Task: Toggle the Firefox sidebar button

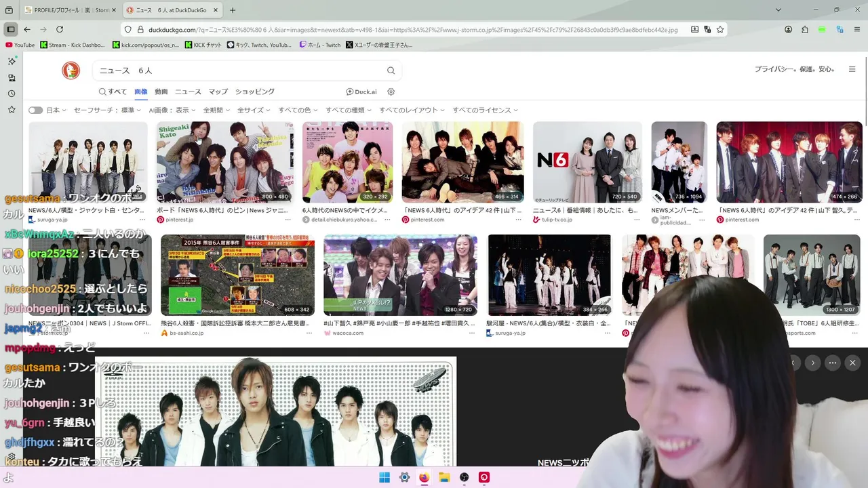Action: 11,29
